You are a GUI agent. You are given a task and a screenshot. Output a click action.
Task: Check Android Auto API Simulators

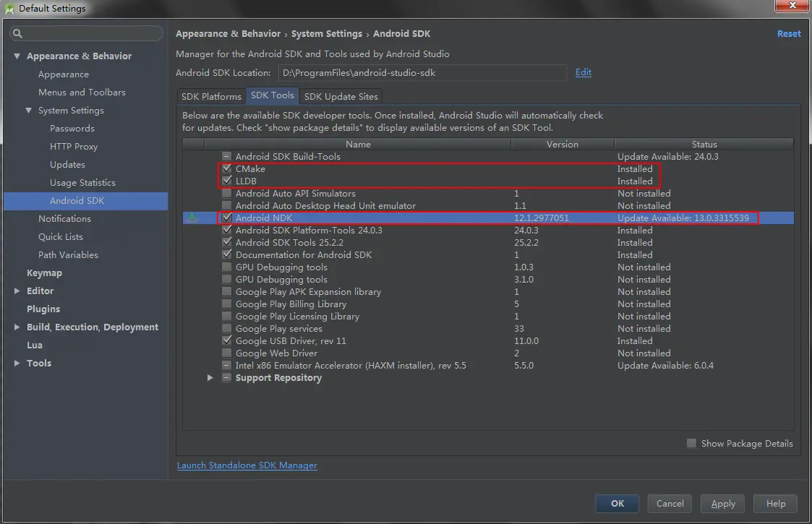(x=227, y=193)
